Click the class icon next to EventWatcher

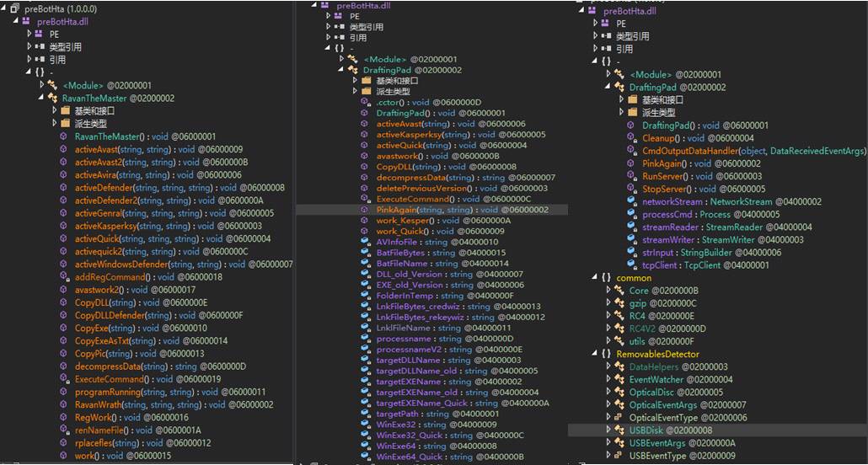coord(619,379)
